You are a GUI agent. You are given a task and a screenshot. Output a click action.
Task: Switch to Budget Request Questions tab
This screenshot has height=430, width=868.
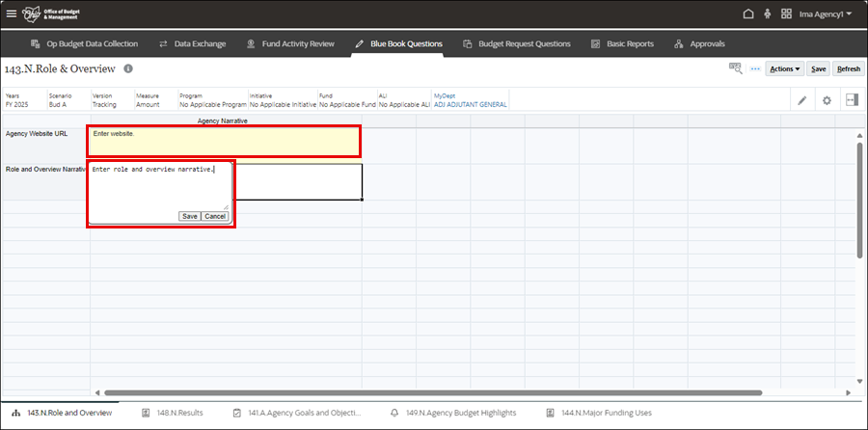(516, 43)
